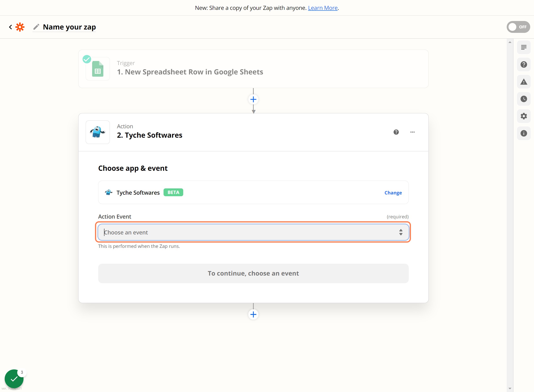
Task: Open the settings gear sidebar icon
Action: pyautogui.click(x=523, y=116)
